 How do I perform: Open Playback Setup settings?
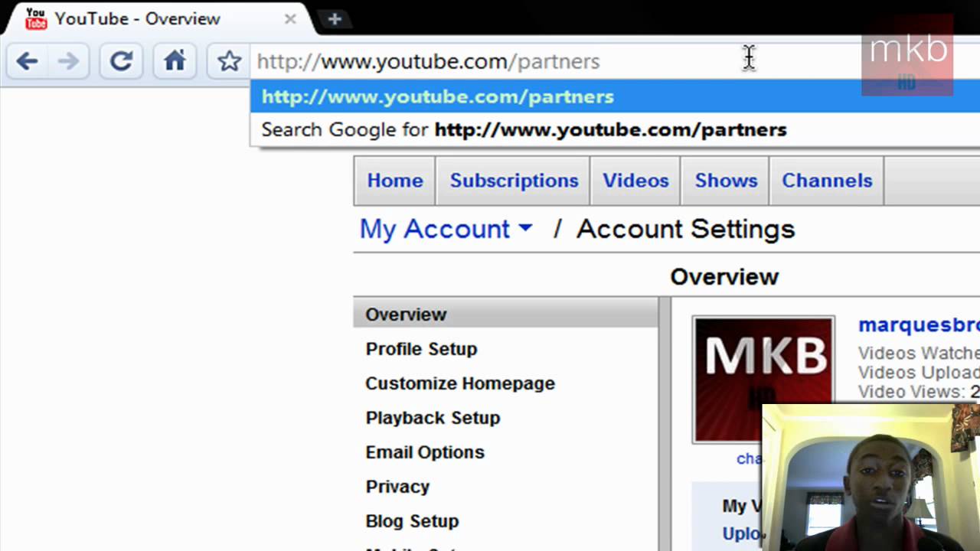[x=433, y=418]
